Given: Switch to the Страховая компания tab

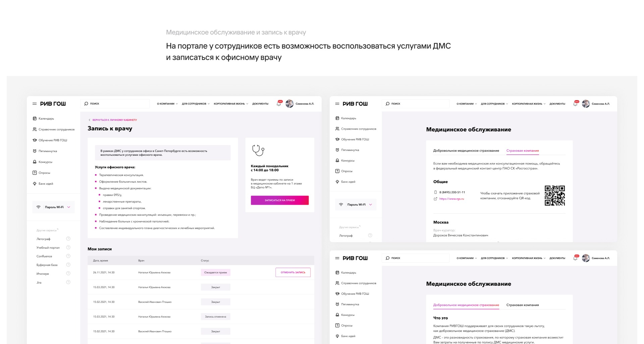Looking at the screenshot, I should click(522, 151).
